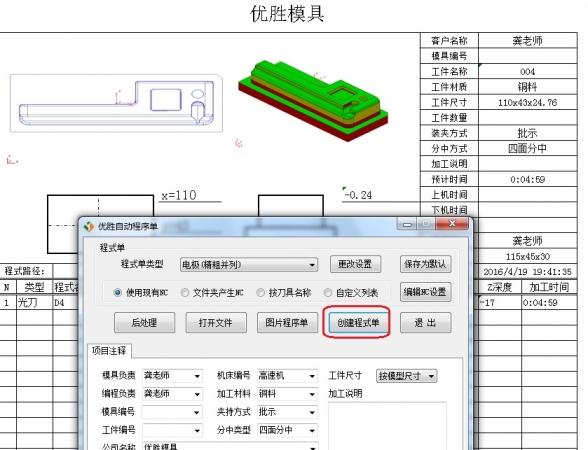Select the -17 Z depth cell
588x450 pixels.
click(x=500, y=303)
